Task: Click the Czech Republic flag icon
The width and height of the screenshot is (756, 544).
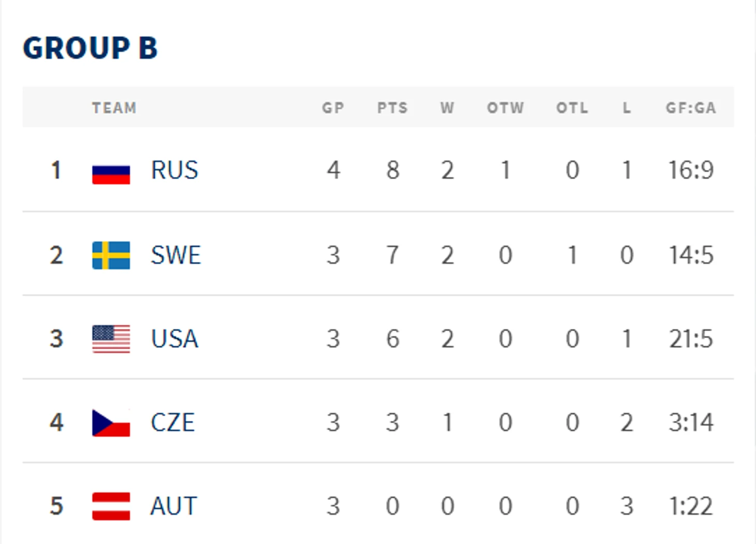Action: point(111,423)
